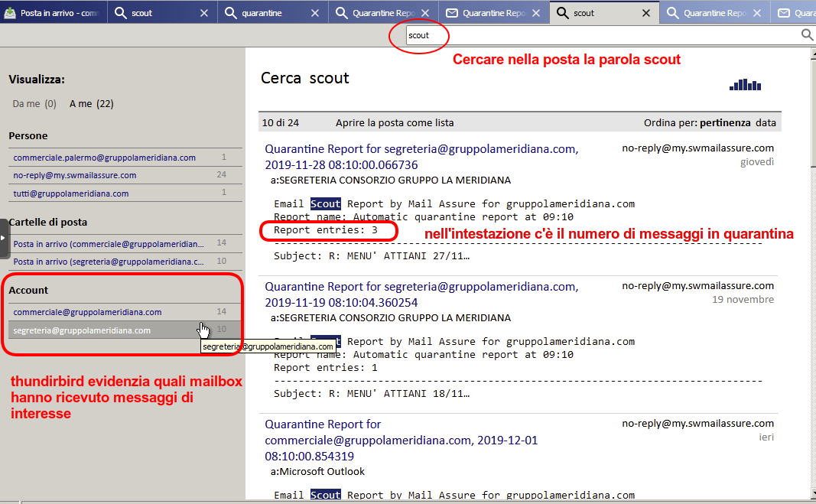The width and height of the screenshot is (816, 504).
Task: Filter by person commerciale.palermo@gruppolameridiana.com
Action: coord(105,158)
